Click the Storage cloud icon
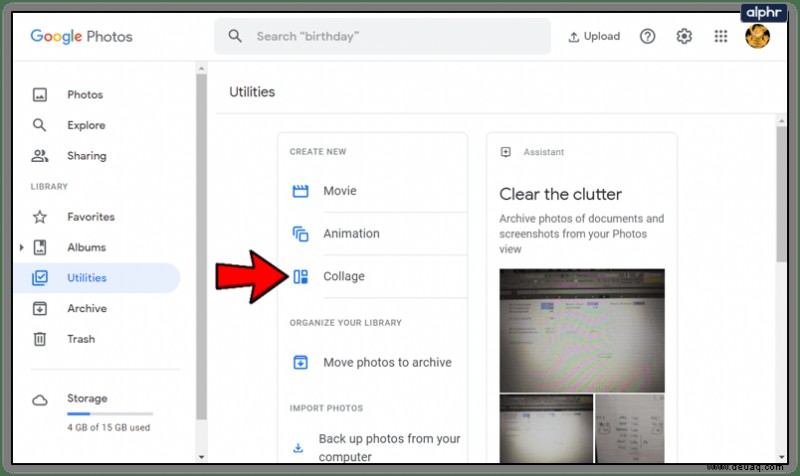Viewport: 800px width, 476px height. pos(40,400)
